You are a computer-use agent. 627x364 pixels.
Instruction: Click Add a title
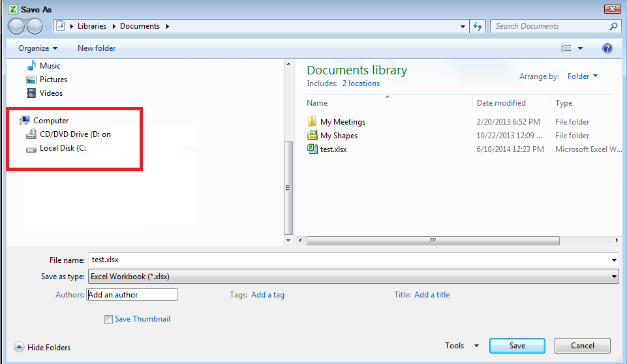click(432, 295)
